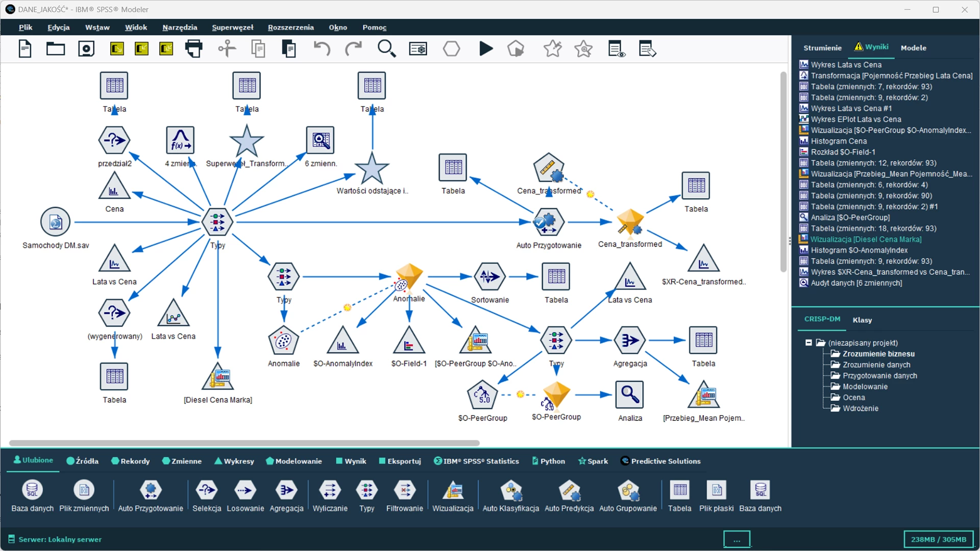Click the Save stream disk icon
Viewport: 980px width, 551px height.
pyautogui.click(x=86, y=49)
